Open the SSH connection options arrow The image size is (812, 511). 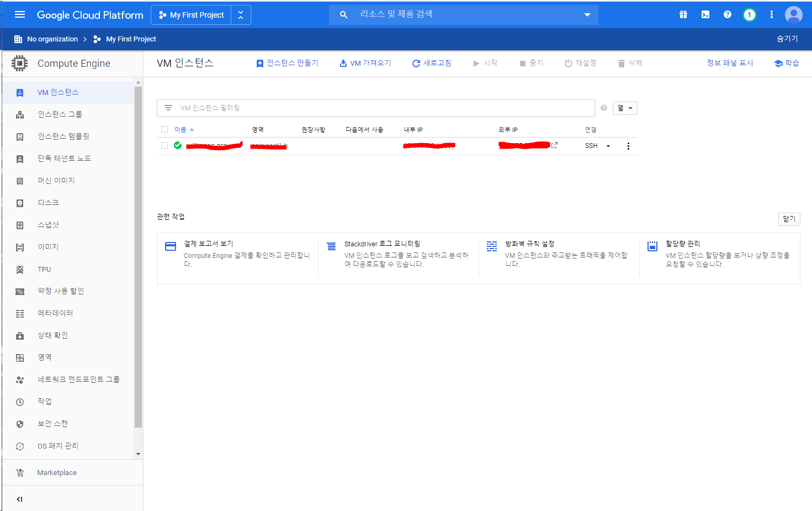(x=608, y=146)
